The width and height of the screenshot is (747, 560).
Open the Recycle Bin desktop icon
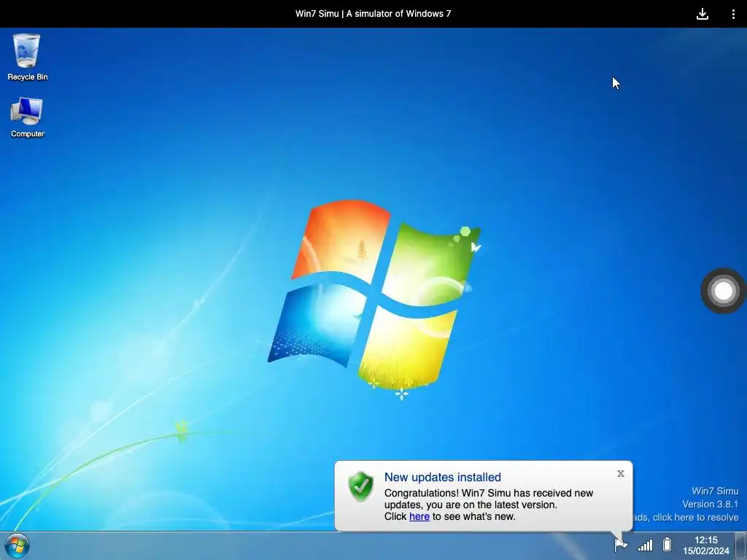[x=27, y=57]
